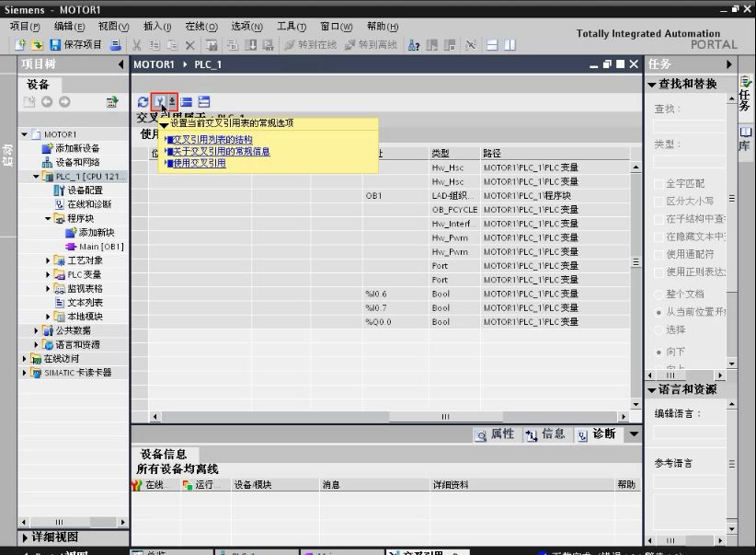Open the 编辑(E) menu

pos(69,26)
